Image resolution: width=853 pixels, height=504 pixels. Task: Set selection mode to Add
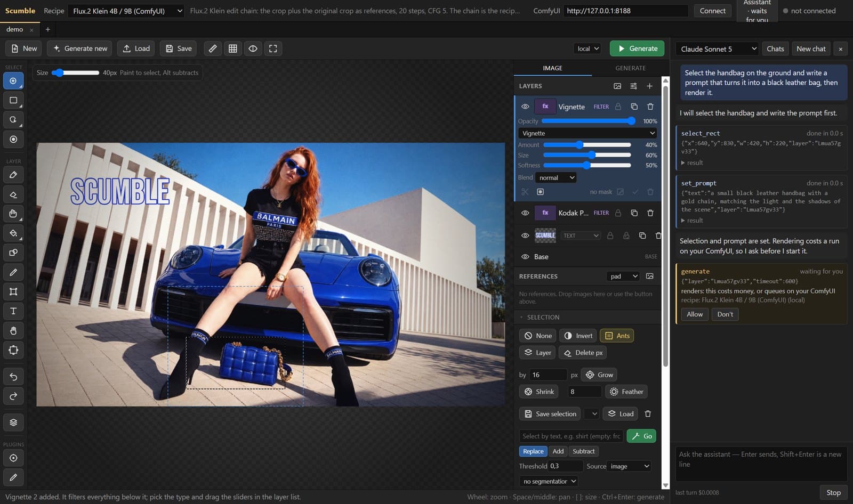pyautogui.click(x=558, y=451)
